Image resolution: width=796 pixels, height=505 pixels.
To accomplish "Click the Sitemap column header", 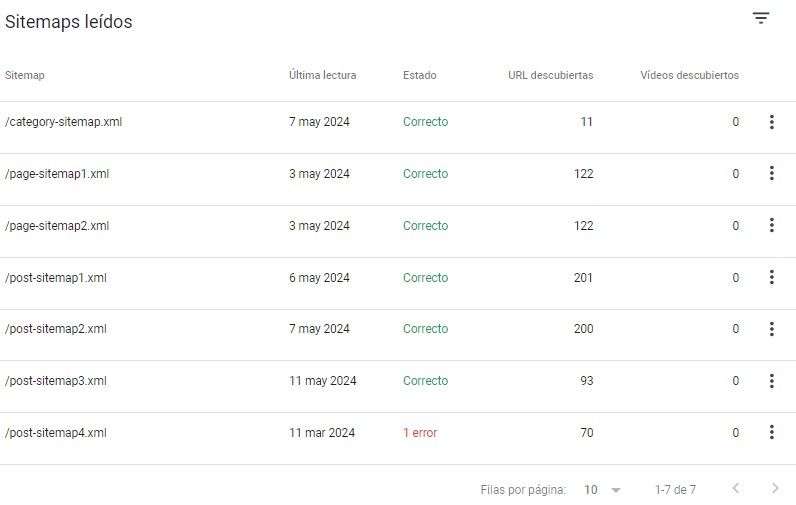I will (x=24, y=75).
